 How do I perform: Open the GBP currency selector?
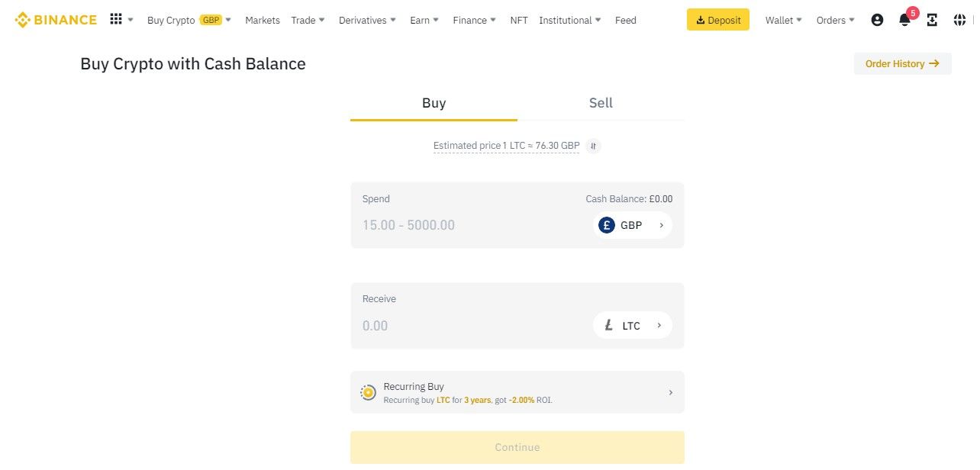[632, 225]
